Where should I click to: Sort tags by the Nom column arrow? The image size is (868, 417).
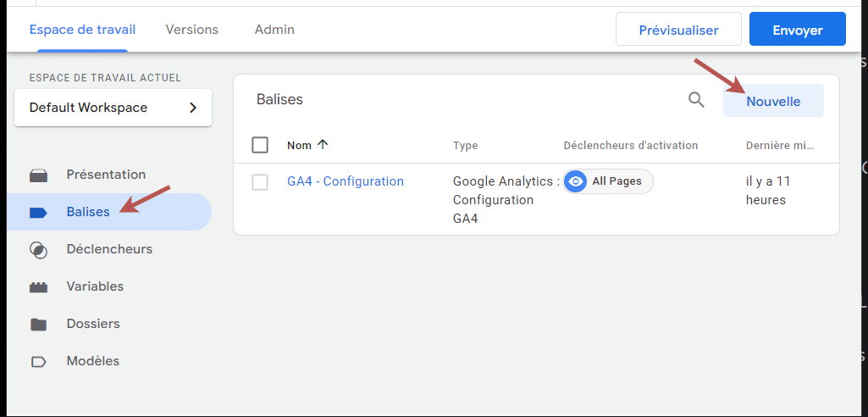click(322, 145)
